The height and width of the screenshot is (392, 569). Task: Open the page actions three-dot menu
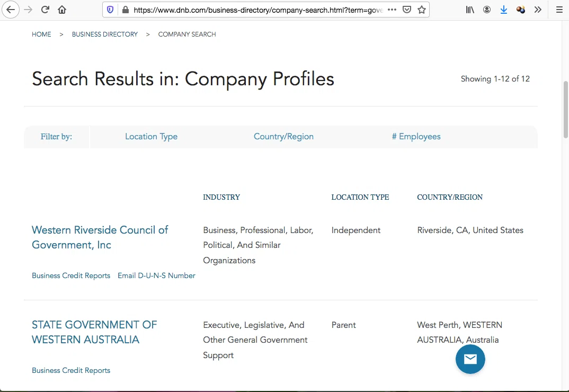pyautogui.click(x=392, y=10)
